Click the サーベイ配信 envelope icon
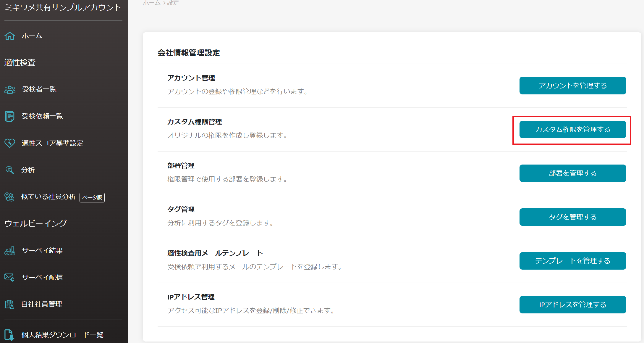This screenshot has width=644, height=343. click(9, 277)
